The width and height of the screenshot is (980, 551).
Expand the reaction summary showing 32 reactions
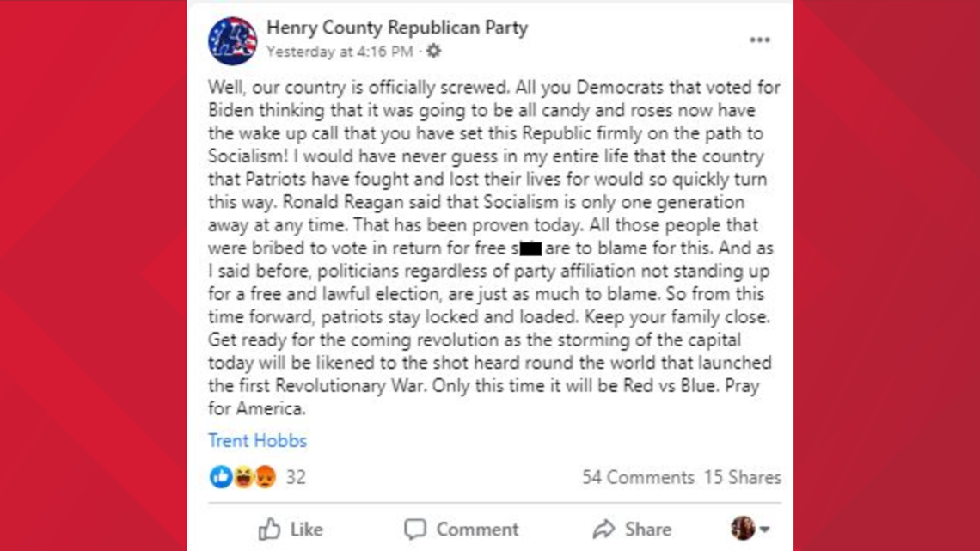point(296,476)
